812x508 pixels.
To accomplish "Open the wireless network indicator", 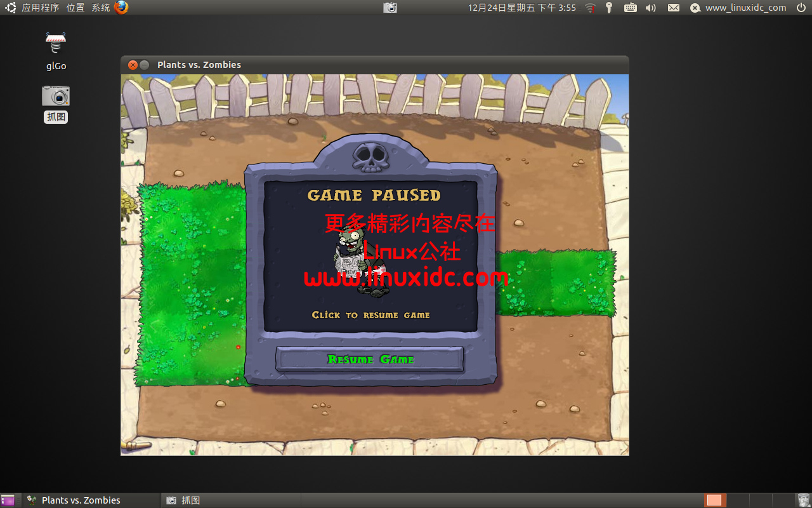I will point(590,8).
